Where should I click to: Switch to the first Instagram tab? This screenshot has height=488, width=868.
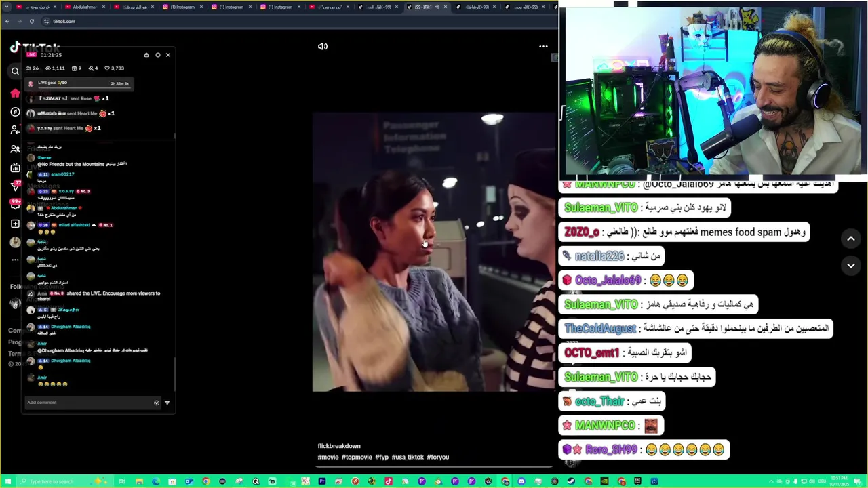(x=182, y=7)
